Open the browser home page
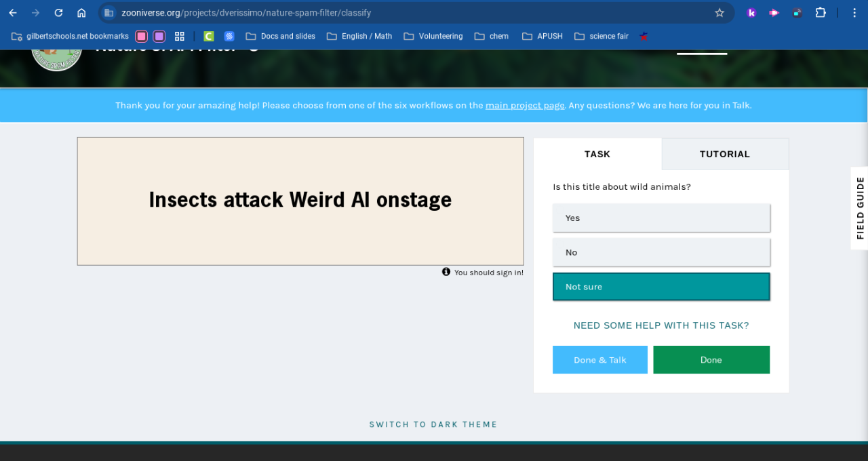Image resolution: width=868 pixels, height=461 pixels. [x=81, y=13]
